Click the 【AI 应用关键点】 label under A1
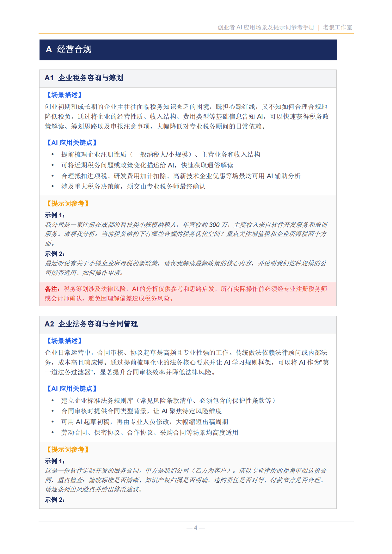This screenshot has height=554, width=392. click(x=72, y=143)
